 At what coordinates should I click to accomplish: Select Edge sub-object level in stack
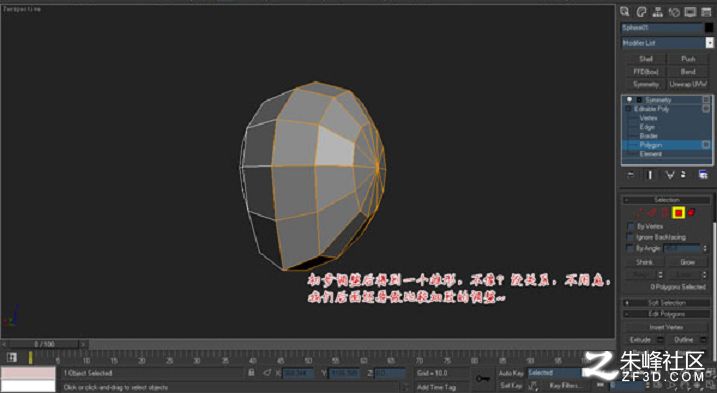tap(647, 127)
